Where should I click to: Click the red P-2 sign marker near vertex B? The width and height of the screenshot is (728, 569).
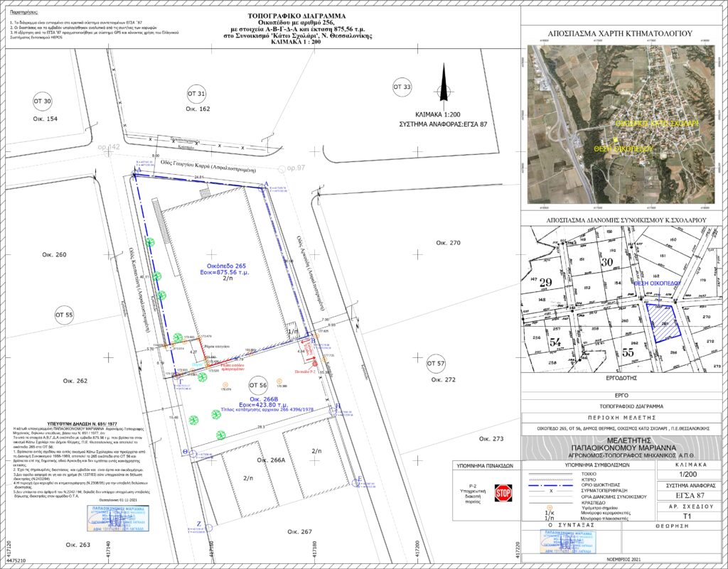tap(315, 363)
